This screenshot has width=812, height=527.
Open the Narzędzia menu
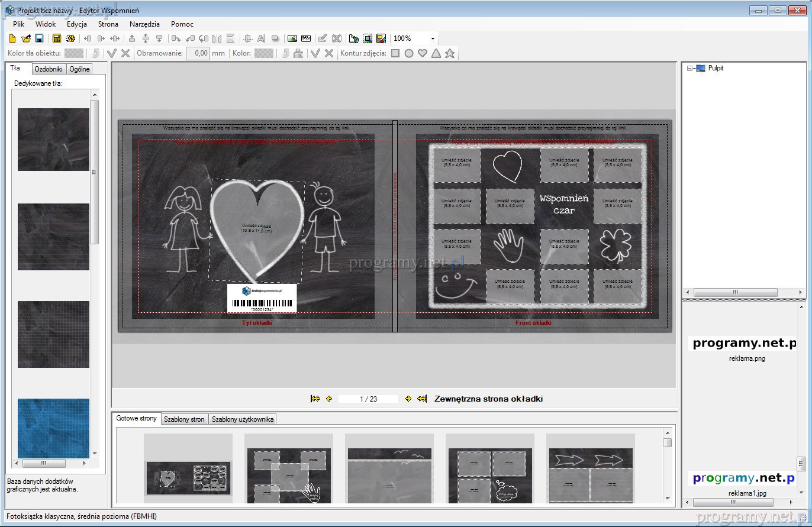pos(144,24)
